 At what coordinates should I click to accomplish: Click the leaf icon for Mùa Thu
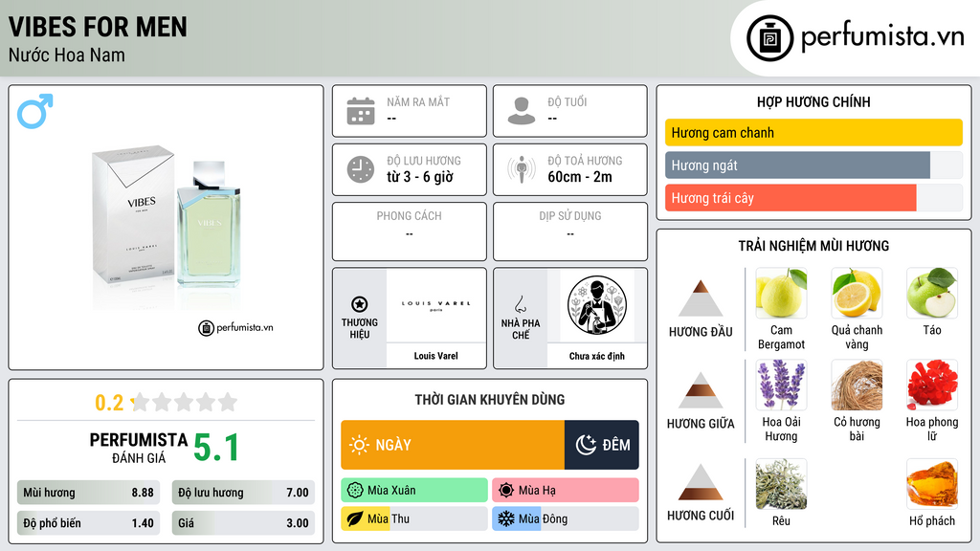[x=355, y=519]
